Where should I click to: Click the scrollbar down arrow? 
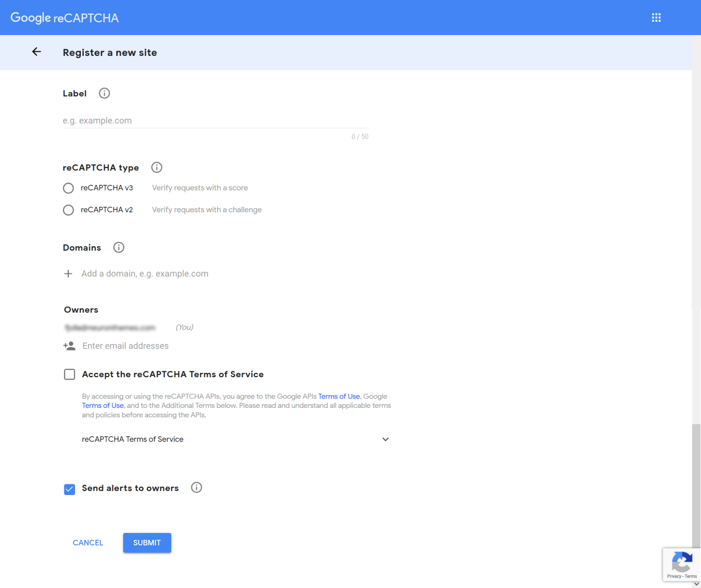[696, 584]
